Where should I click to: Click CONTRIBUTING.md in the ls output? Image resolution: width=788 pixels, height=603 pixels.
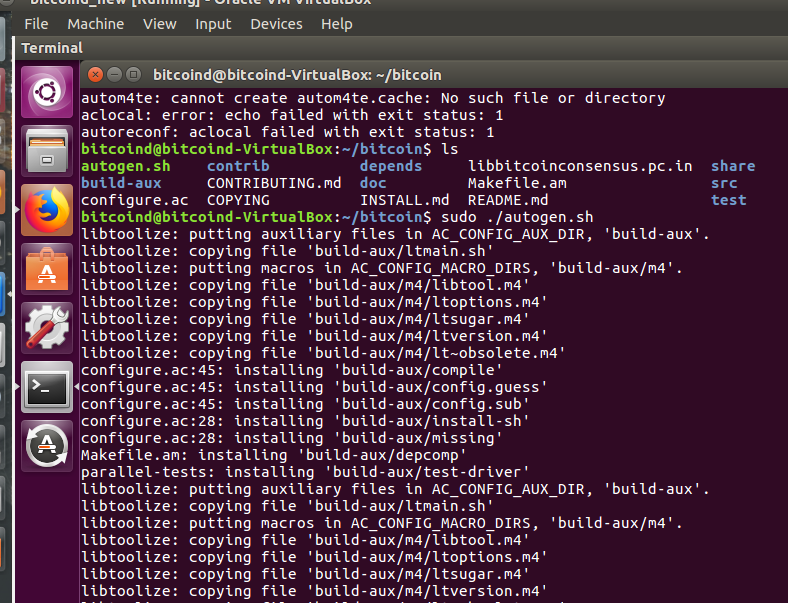click(274, 183)
